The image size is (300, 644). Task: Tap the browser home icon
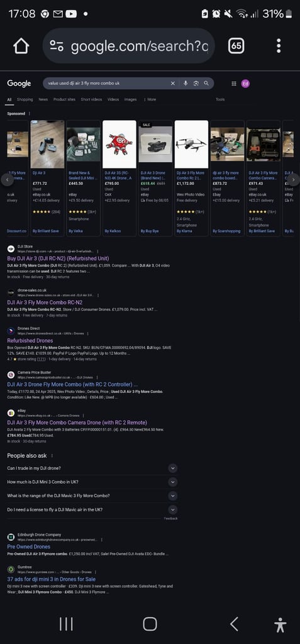(x=21, y=46)
